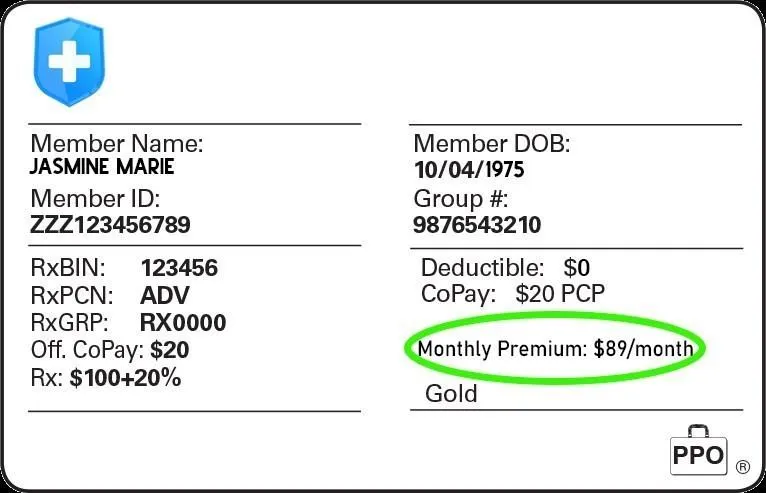Image resolution: width=766 pixels, height=493 pixels.
Task: Click the PPO briefcase icon
Action: (x=699, y=450)
